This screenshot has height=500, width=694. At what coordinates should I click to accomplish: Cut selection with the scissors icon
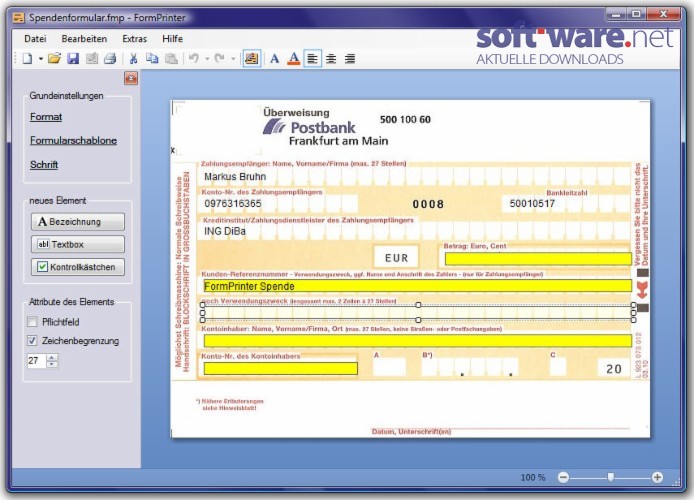point(133,59)
